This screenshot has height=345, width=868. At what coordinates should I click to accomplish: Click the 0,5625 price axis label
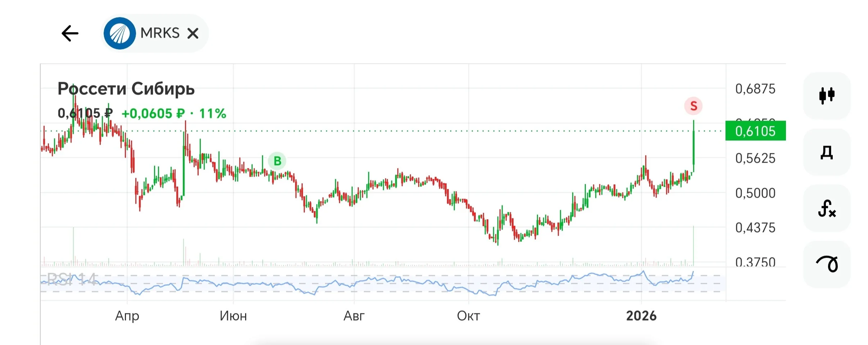point(755,158)
